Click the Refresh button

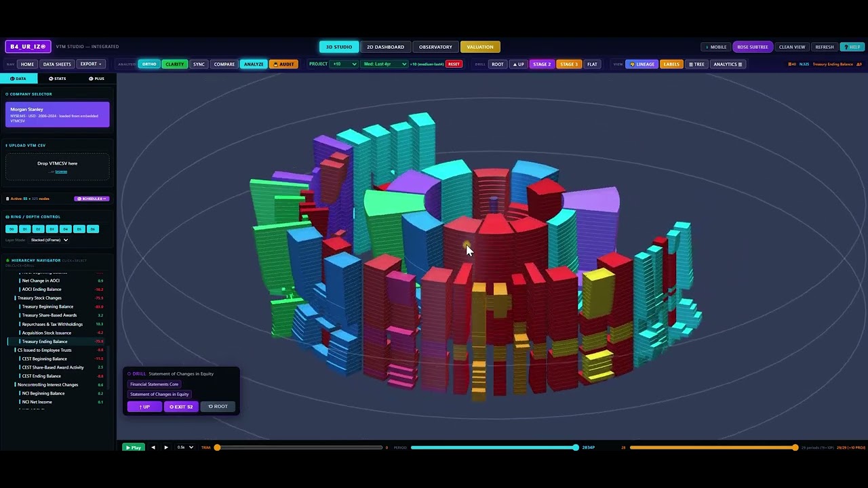coord(825,47)
